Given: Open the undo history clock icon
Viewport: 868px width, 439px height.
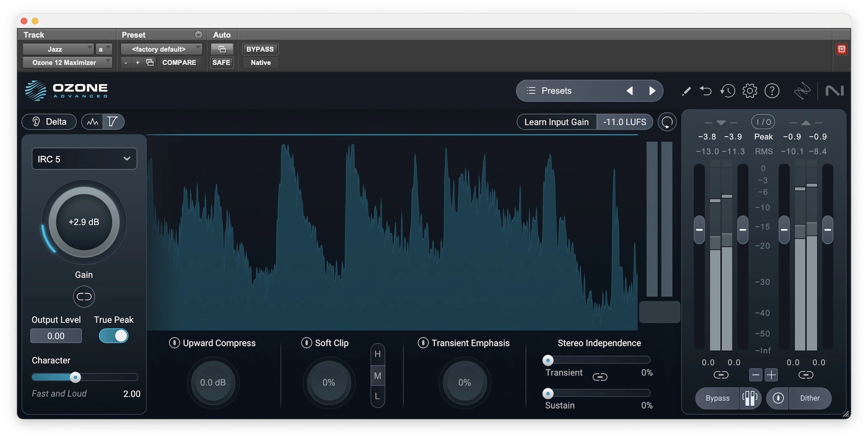Looking at the screenshot, I should click(727, 91).
